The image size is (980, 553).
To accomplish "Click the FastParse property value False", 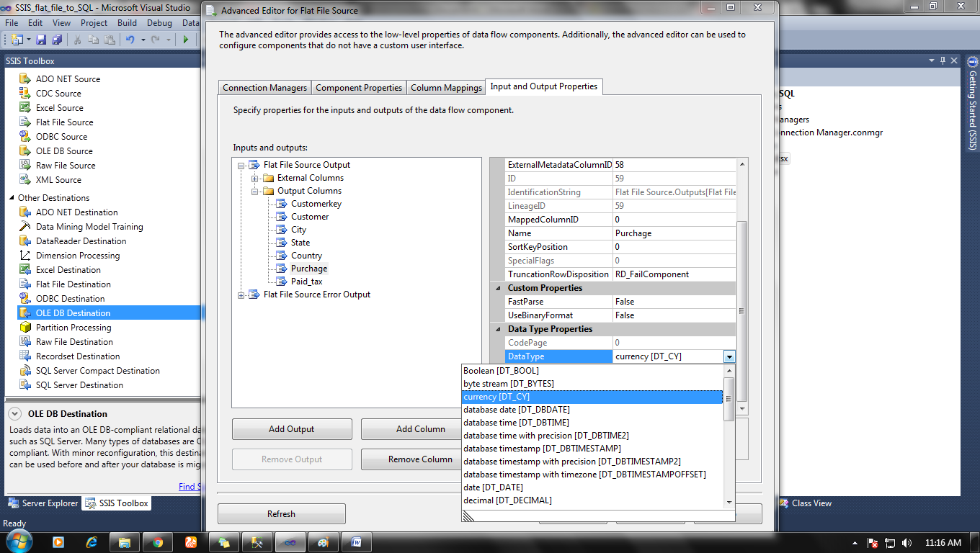I will pos(674,302).
